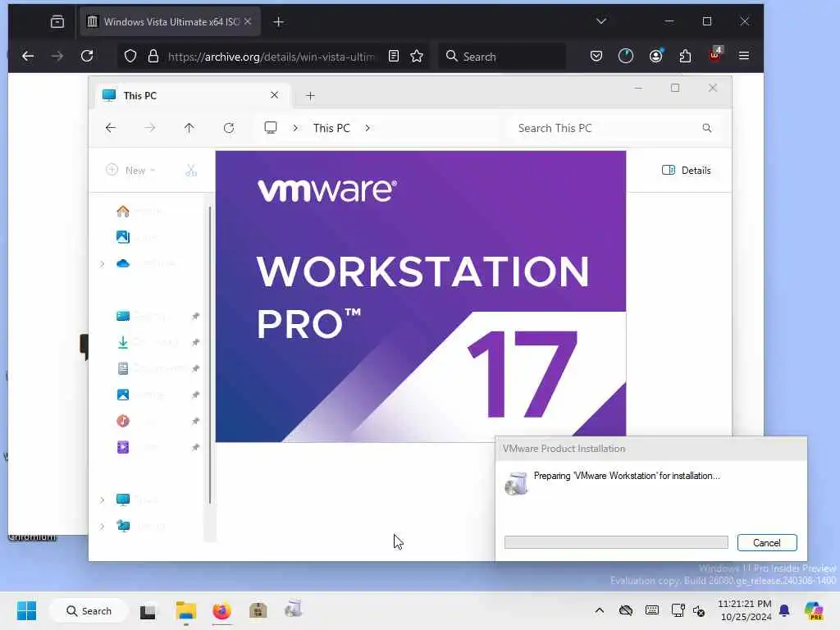View site security padlock info
The height and width of the screenshot is (630, 840).
click(153, 56)
